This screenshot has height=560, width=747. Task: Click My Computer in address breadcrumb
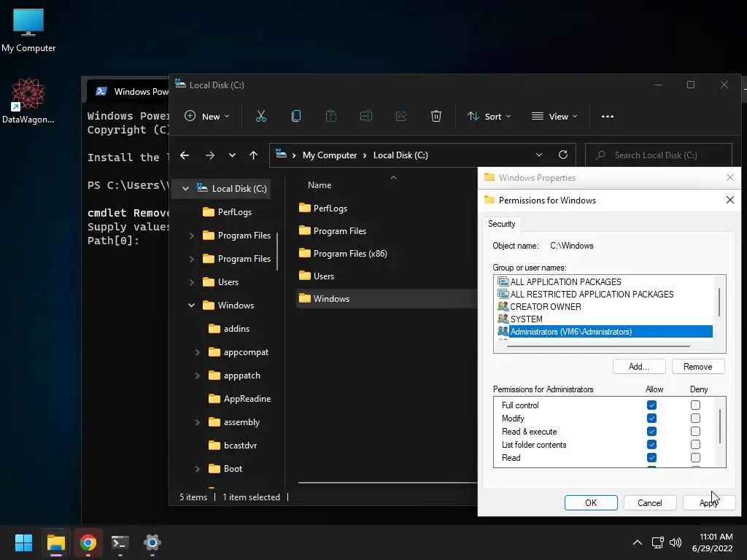click(330, 155)
